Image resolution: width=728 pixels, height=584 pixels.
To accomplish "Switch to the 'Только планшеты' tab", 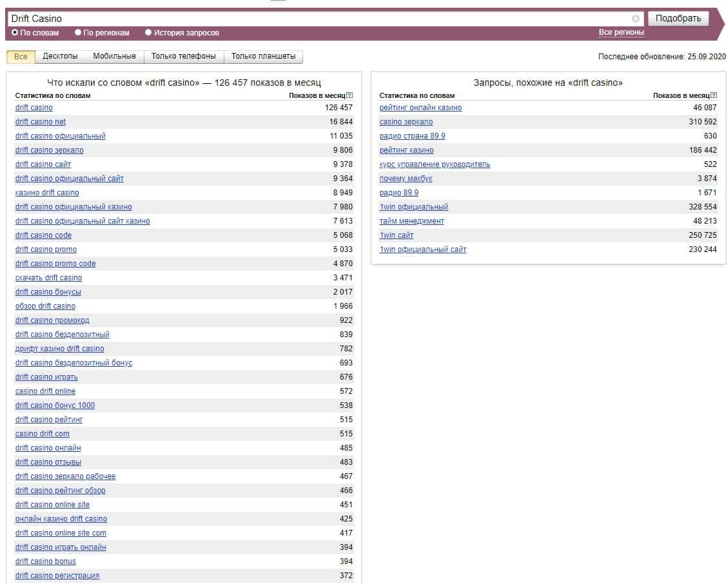I will [x=263, y=57].
